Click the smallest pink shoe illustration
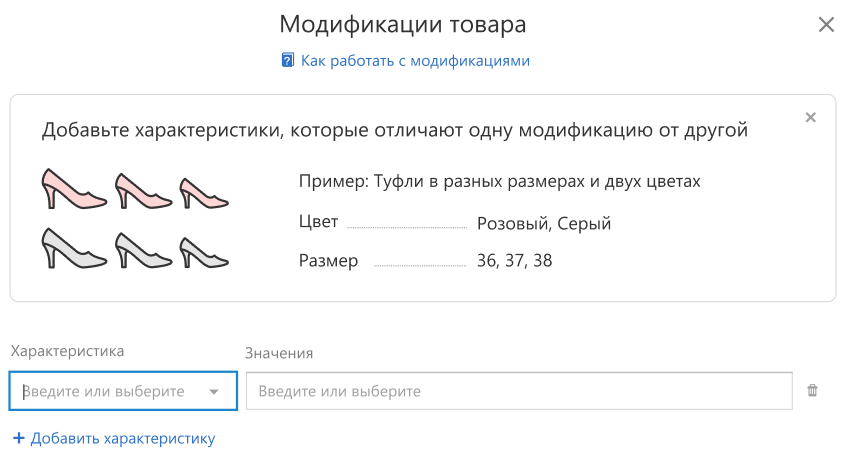 204,193
